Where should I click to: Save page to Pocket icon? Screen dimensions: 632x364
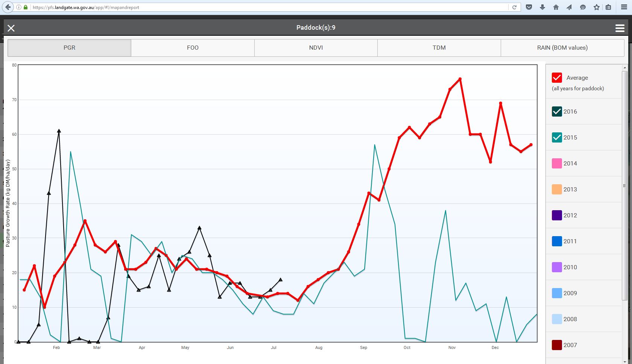click(529, 7)
